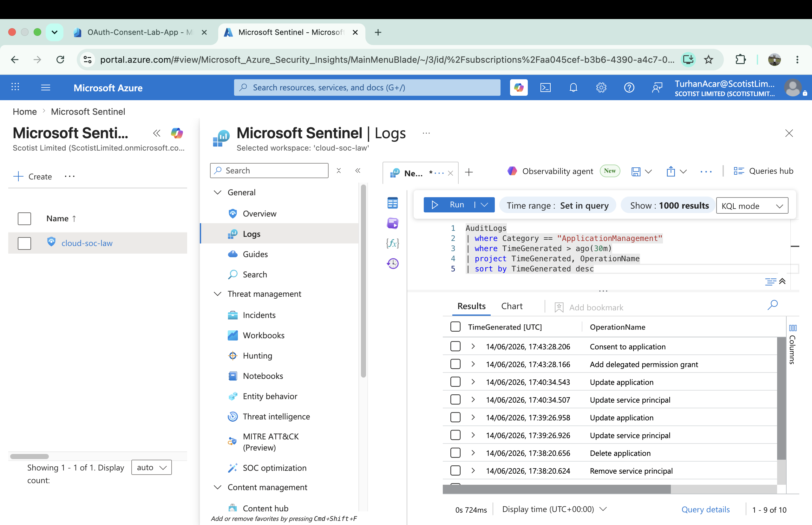Screen dimensions: 812x525
Task: Click the results horizontal scrollbar
Action: coord(556,489)
